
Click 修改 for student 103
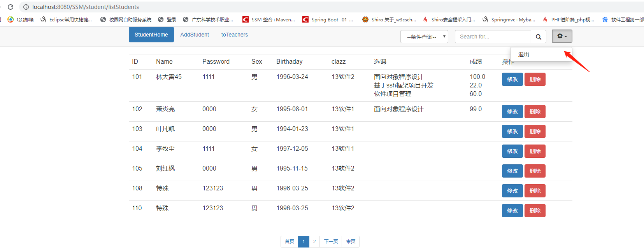(x=512, y=131)
